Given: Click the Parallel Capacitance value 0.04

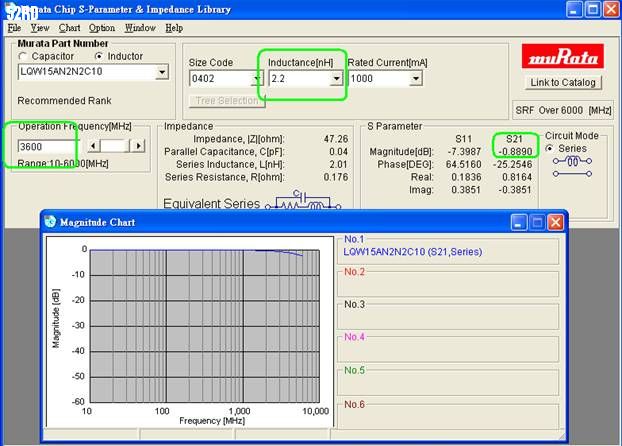Looking at the screenshot, I should tap(338, 152).
